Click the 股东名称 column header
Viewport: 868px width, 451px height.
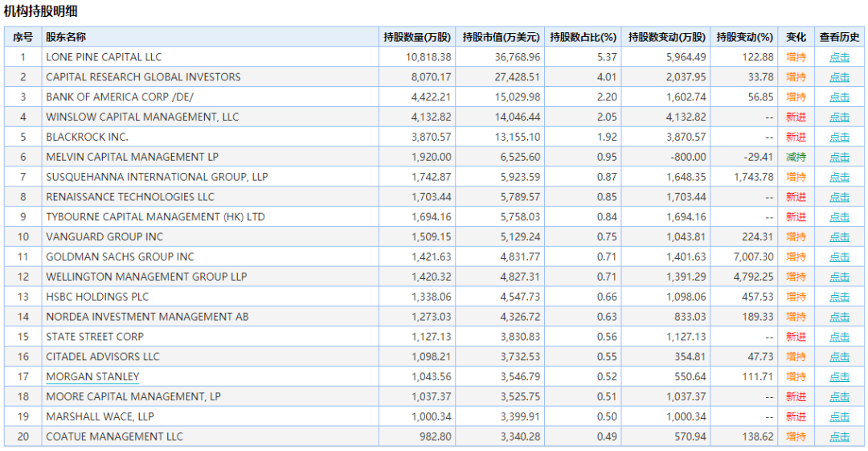[210, 37]
